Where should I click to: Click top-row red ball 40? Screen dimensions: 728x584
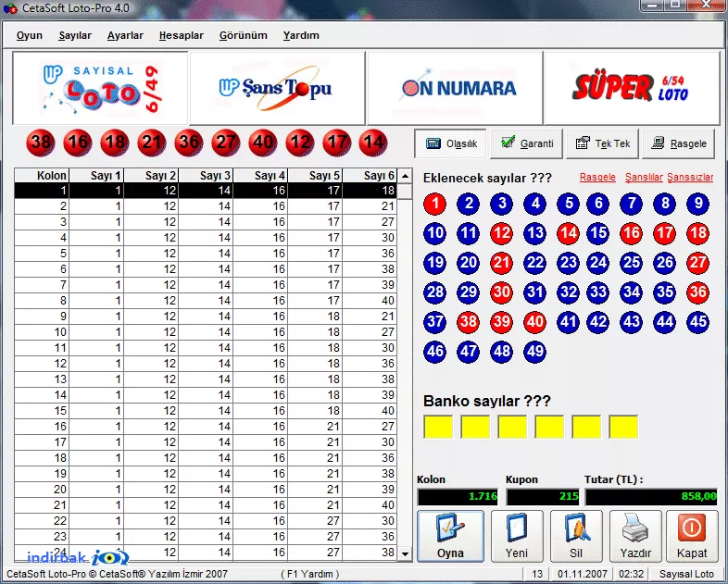pos(263,143)
